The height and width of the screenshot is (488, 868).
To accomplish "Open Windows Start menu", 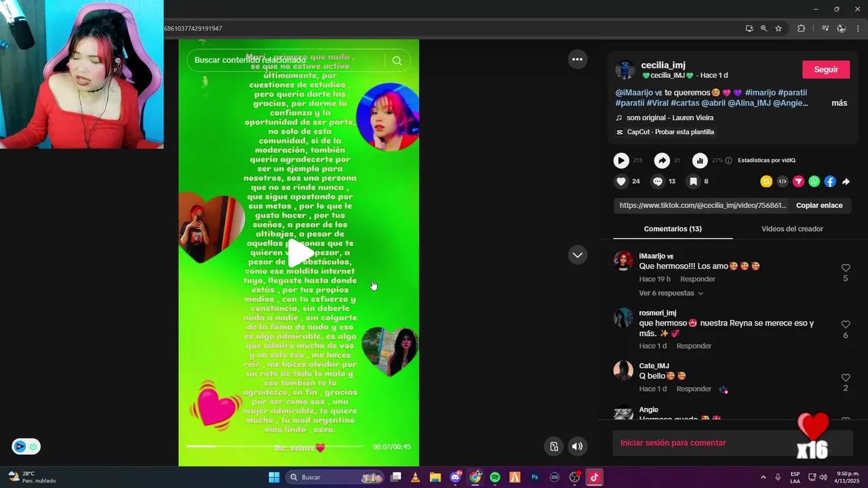I will (x=274, y=477).
